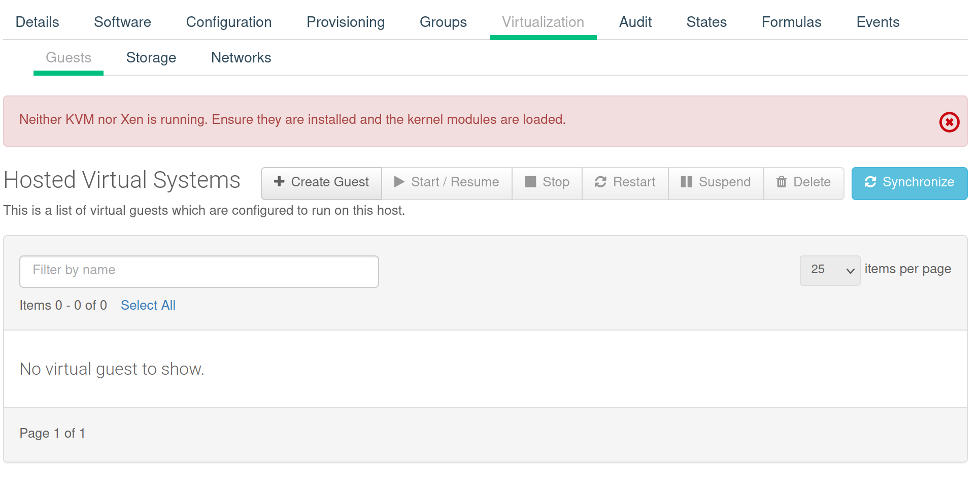Screen dimensions: 980x490
Task: Click the plus icon on Create Guest
Action: point(280,182)
